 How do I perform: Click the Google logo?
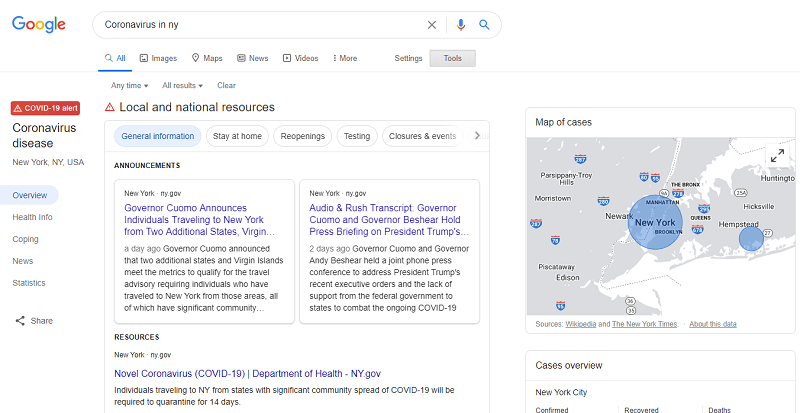point(39,25)
